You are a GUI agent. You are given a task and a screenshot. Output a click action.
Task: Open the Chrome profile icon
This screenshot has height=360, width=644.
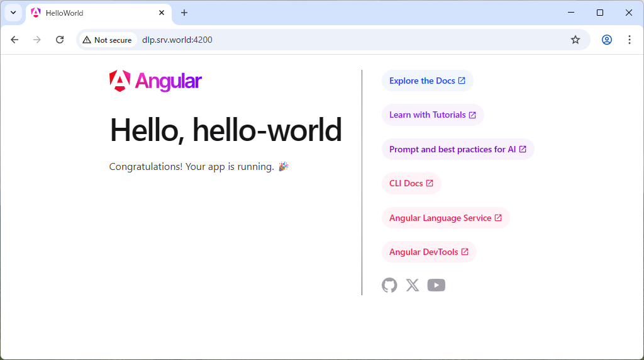606,40
